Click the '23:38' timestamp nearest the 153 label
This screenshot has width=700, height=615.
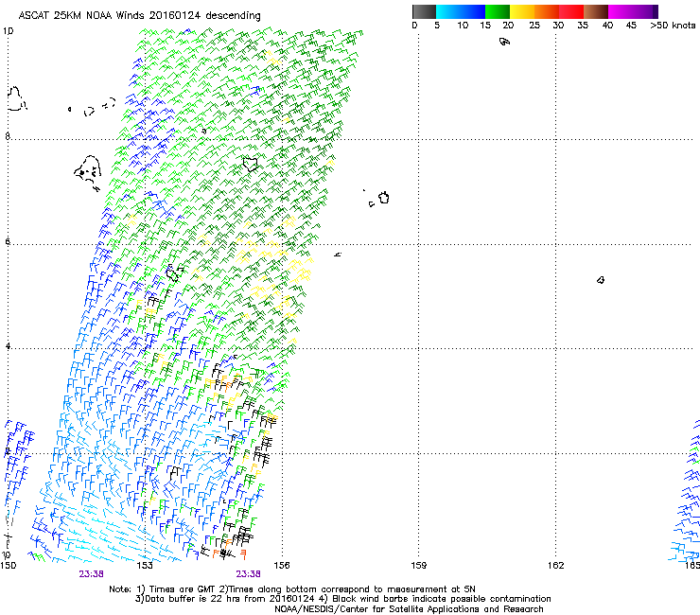91,574
